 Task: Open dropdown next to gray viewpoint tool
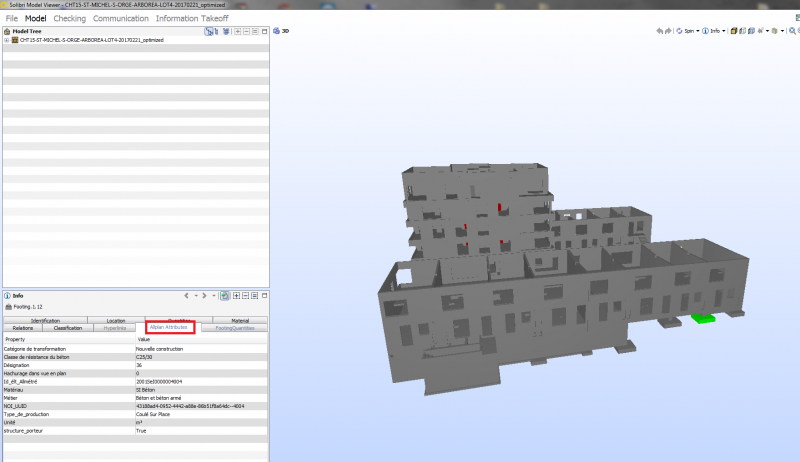[767, 31]
